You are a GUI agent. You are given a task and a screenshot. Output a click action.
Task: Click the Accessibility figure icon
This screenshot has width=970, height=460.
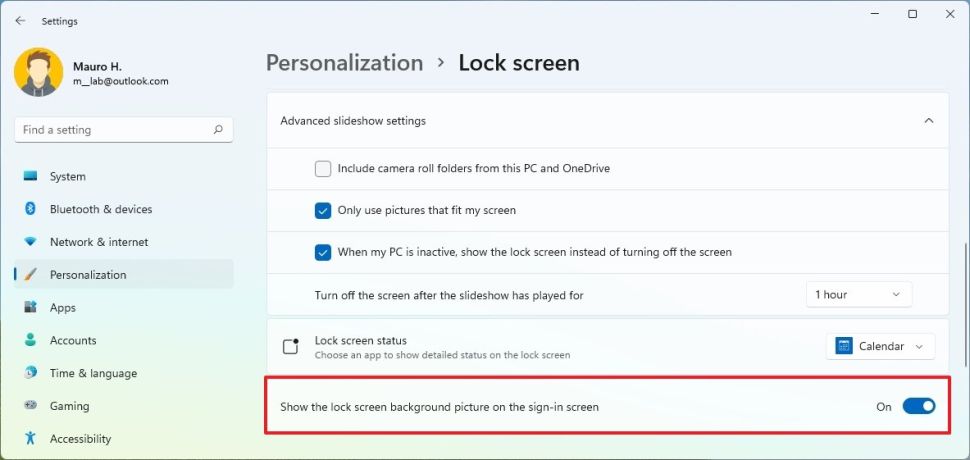click(x=30, y=438)
